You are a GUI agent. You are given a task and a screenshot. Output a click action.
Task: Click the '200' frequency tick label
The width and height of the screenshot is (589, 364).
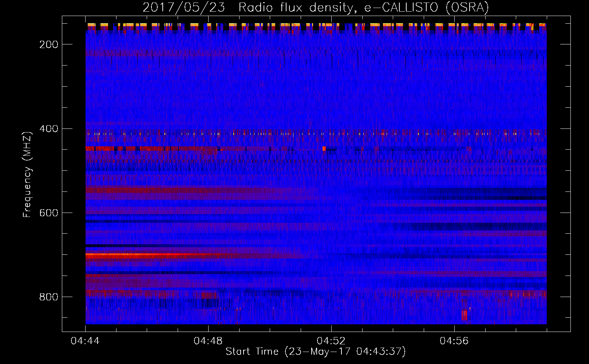(x=49, y=44)
